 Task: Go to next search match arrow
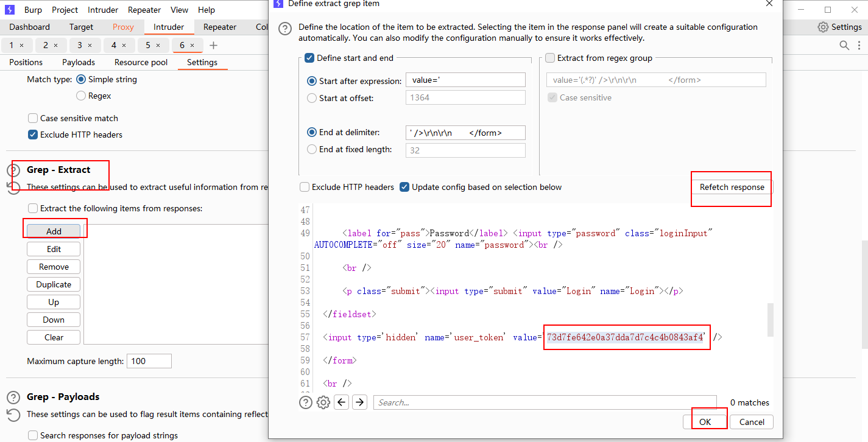360,402
